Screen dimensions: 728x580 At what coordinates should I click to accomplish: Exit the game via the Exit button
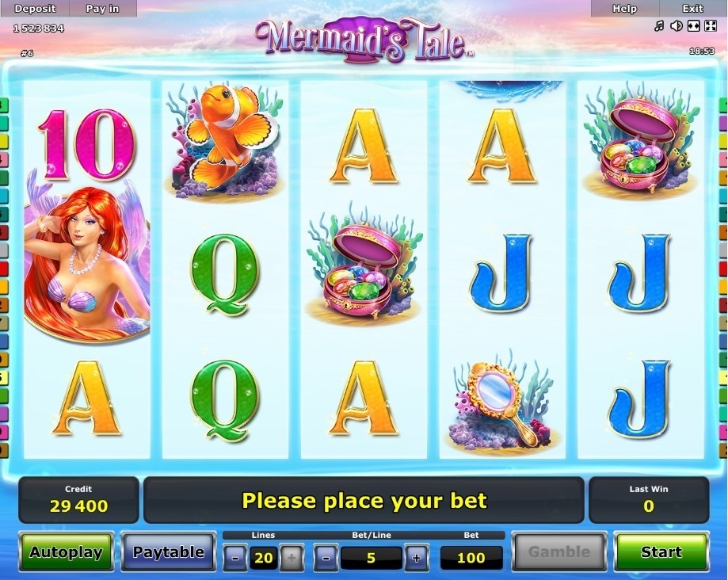tap(692, 9)
